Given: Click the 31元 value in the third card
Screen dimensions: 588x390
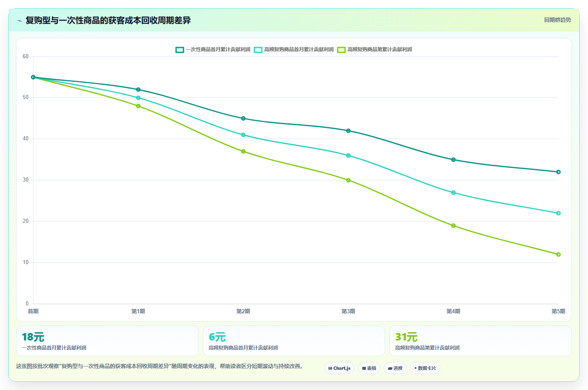Looking at the screenshot, I should (x=406, y=337).
